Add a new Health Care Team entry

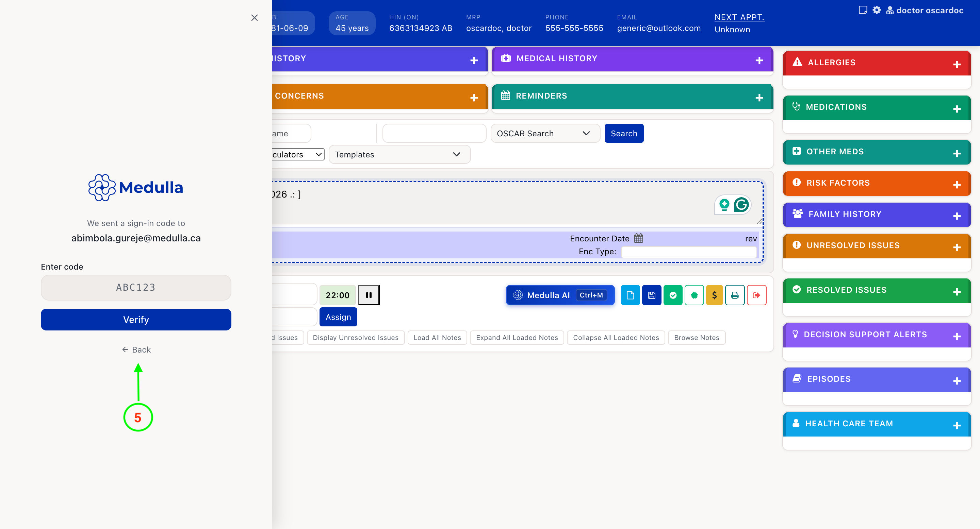(x=957, y=425)
